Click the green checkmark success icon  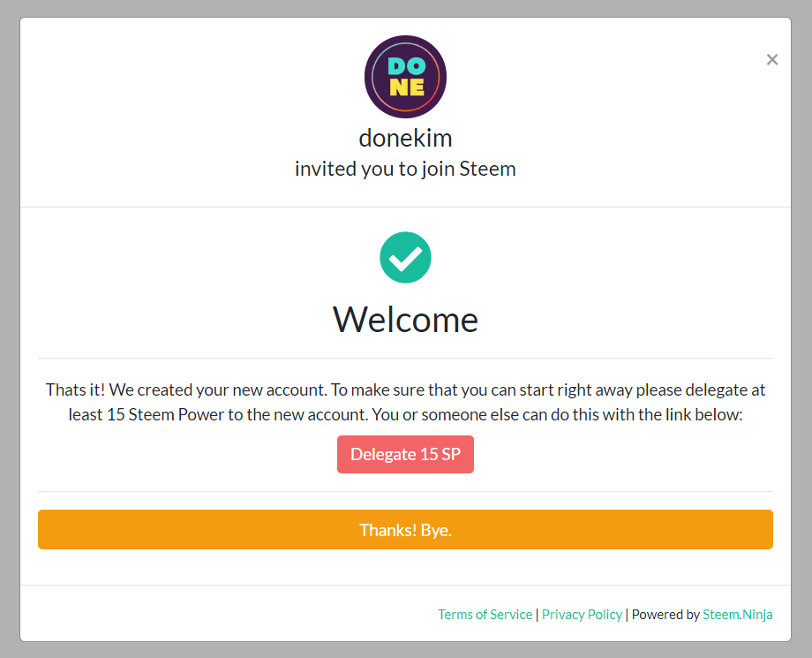[x=405, y=257]
